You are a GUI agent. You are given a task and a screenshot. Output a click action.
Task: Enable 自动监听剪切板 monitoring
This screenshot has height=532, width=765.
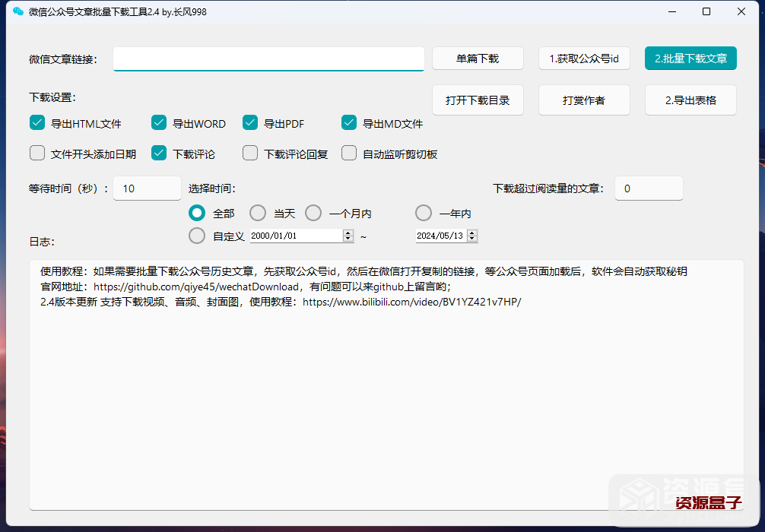tap(348, 153)
